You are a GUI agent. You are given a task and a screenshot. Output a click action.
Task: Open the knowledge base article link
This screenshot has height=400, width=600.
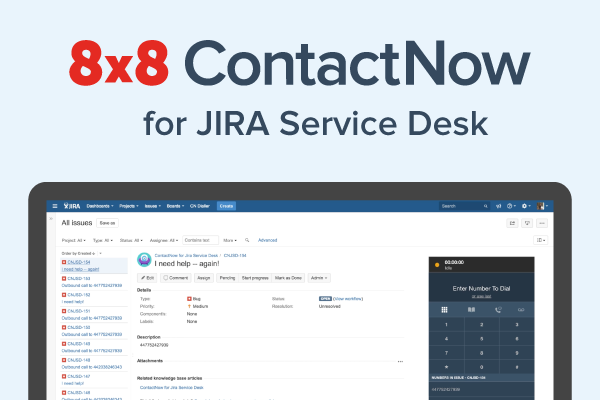(x=171, y=387)
